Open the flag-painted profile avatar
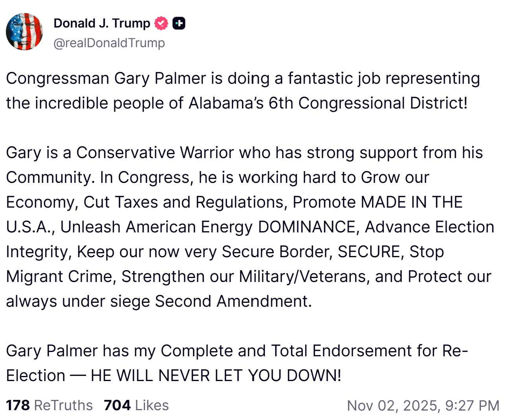 [24, 31]
